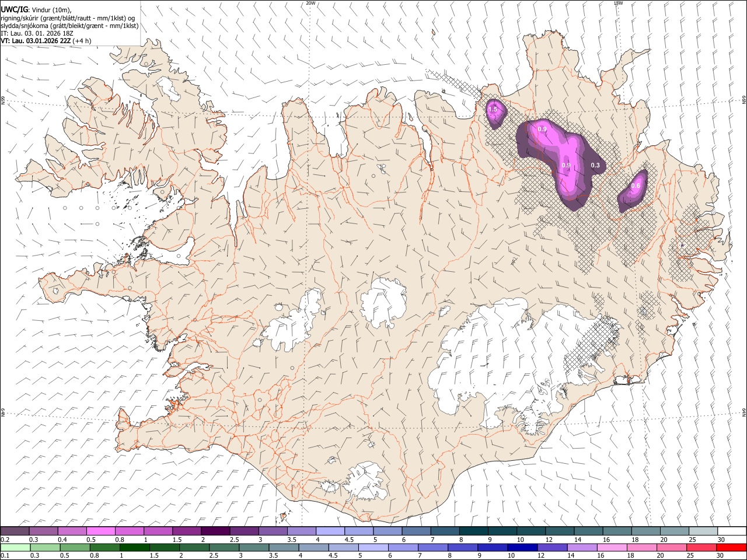Click the "0.6" snowfall value on the map
The width and height of the screenshot is (747, 560).
click(x=636, y=186)
